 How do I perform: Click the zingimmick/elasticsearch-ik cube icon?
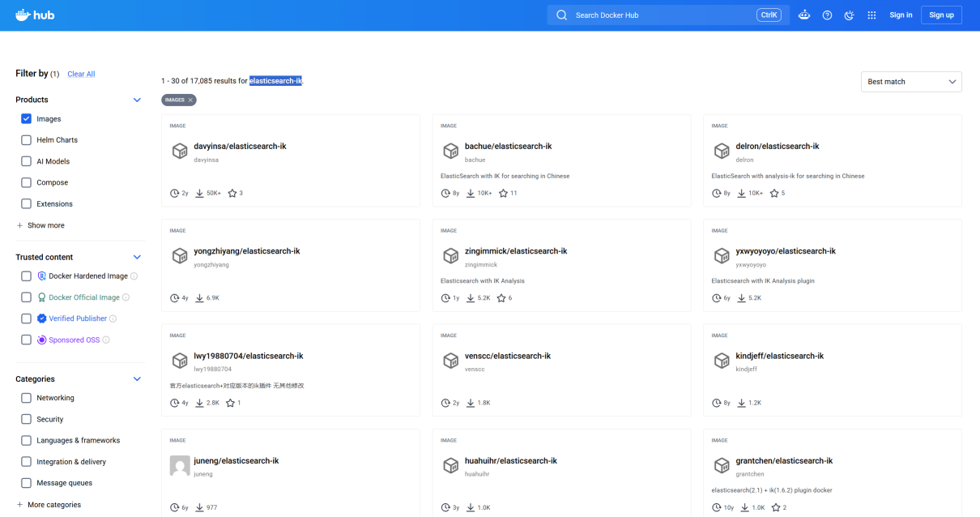pos(451,256)
